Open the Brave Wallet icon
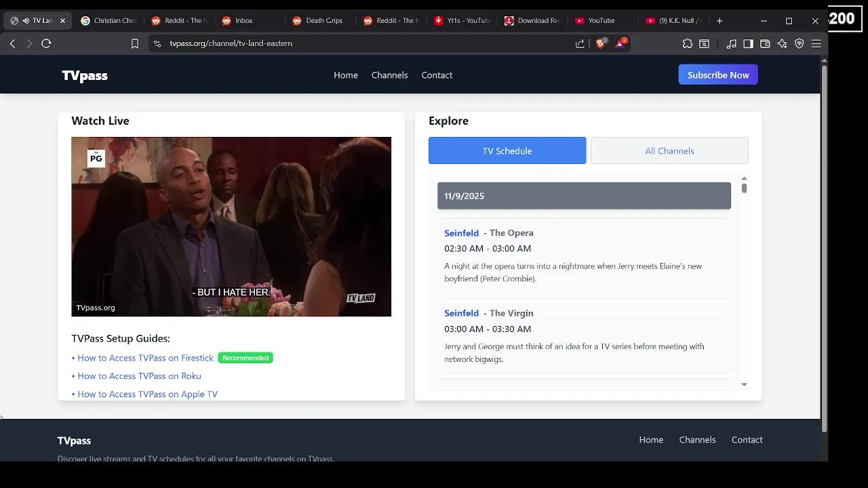The height and width of the screenshot is (488, 868). (x=765, y=43)
